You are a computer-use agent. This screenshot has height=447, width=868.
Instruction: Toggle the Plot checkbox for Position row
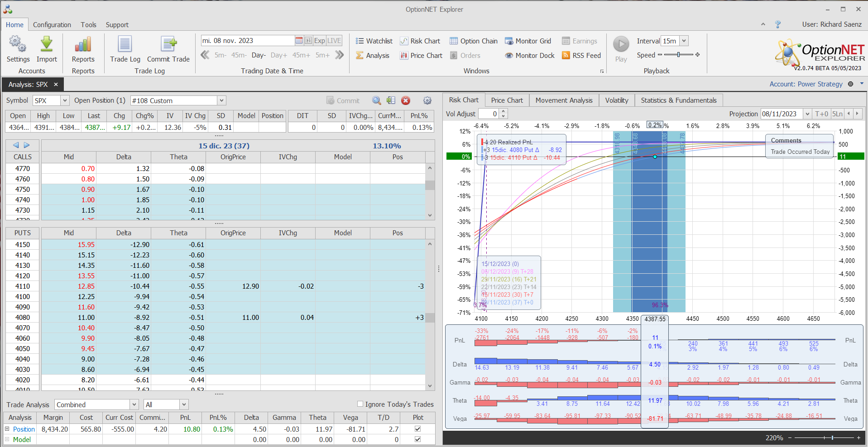point(417,429)
